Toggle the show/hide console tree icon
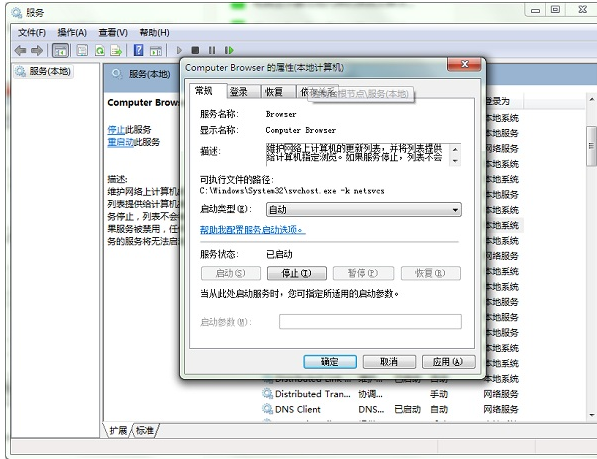This screenshot has width=597, height=459. [x=60, y=50]
